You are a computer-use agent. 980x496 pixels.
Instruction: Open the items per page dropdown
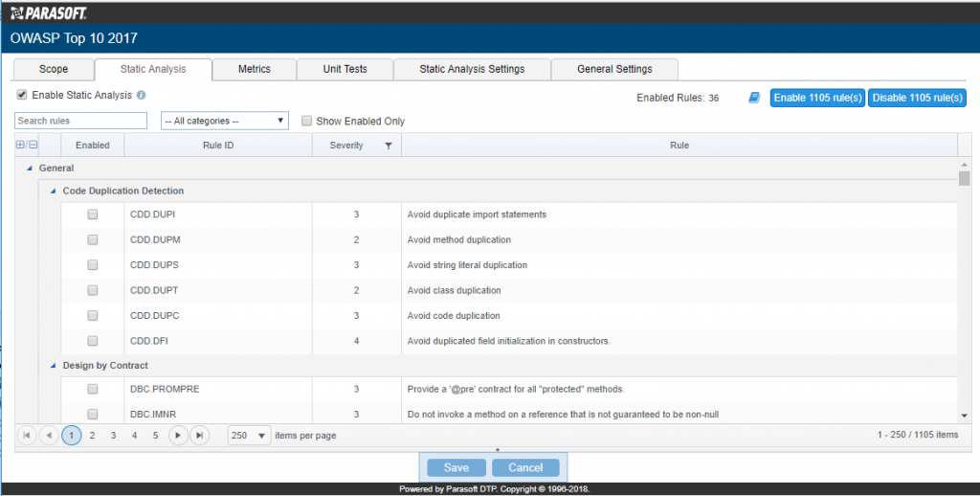pos(249,435)
